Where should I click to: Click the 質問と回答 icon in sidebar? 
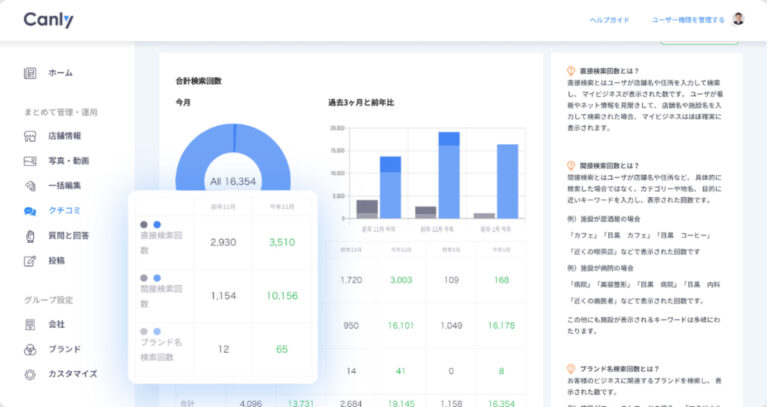click(30, 236)
